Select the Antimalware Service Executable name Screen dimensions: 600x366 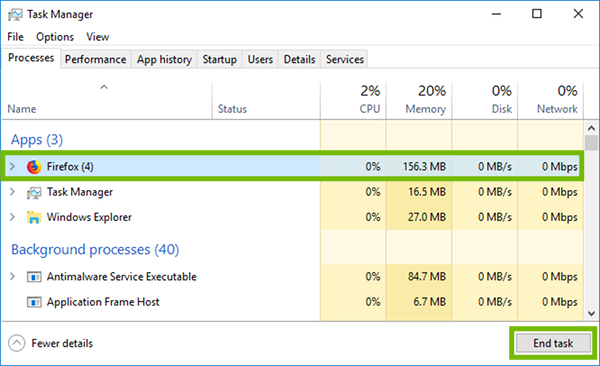122,276
